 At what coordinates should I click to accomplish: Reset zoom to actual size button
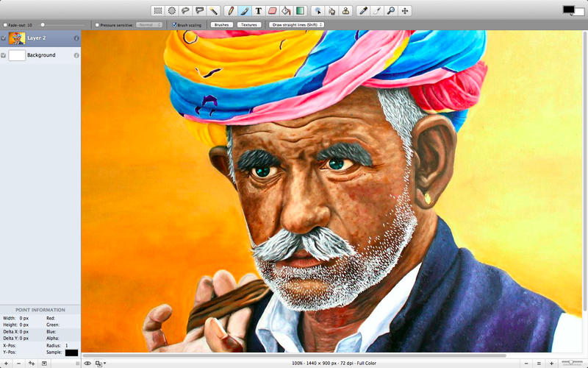point(539,363)
